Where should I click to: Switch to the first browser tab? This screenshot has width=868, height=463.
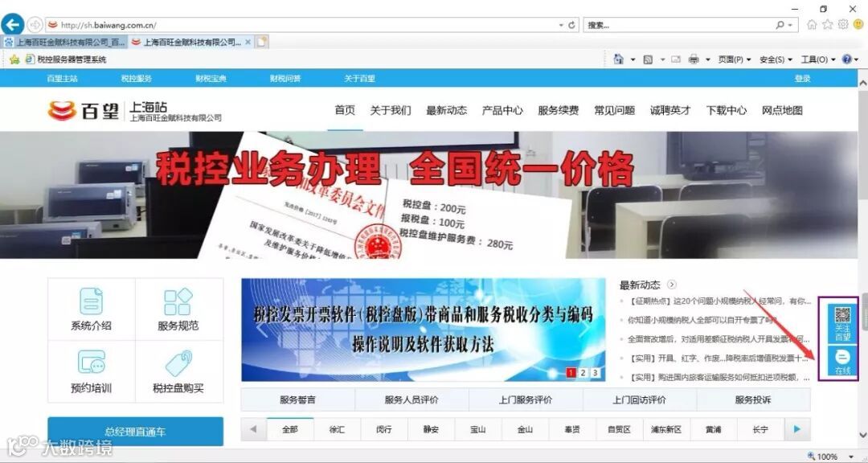[65, 42]
